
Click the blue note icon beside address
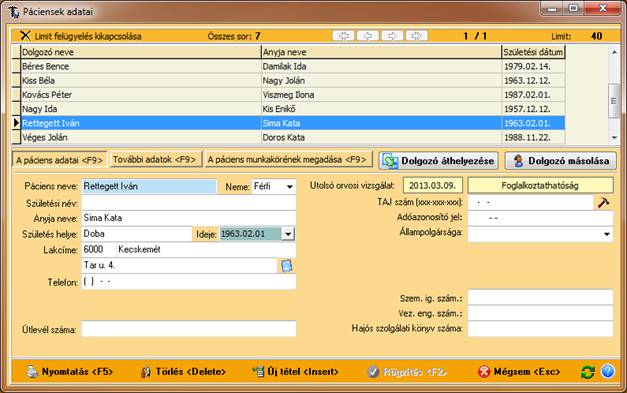coord(286,265)
